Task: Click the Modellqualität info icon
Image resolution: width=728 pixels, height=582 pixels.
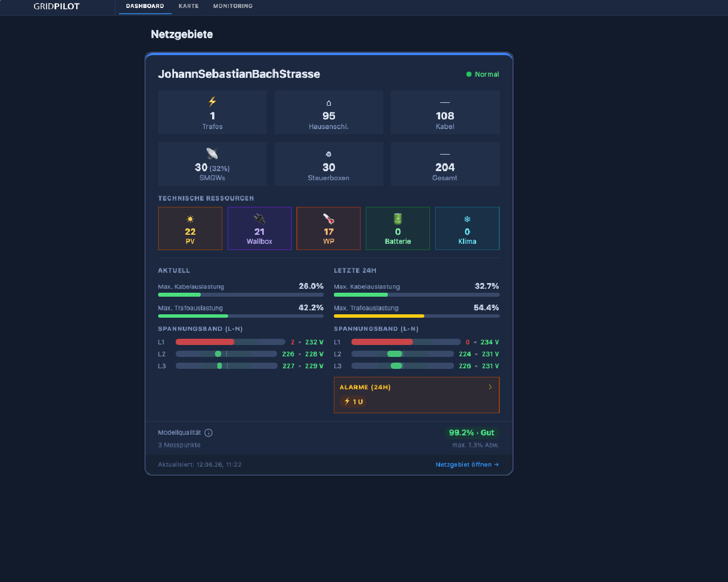Action: click(x=209, y=433)
